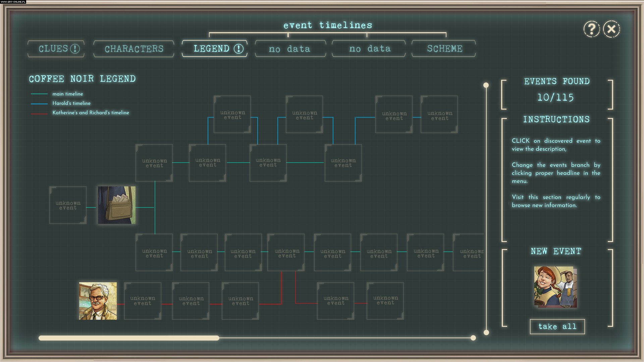644x362 pixels.
Task: Click the horizontal scrollbar at the bottom
Action: coord(128,338)
